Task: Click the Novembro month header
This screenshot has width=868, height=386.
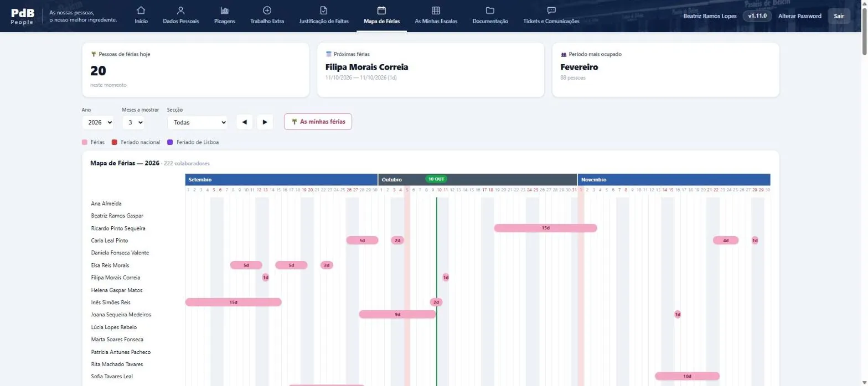Action: point(674,180)
